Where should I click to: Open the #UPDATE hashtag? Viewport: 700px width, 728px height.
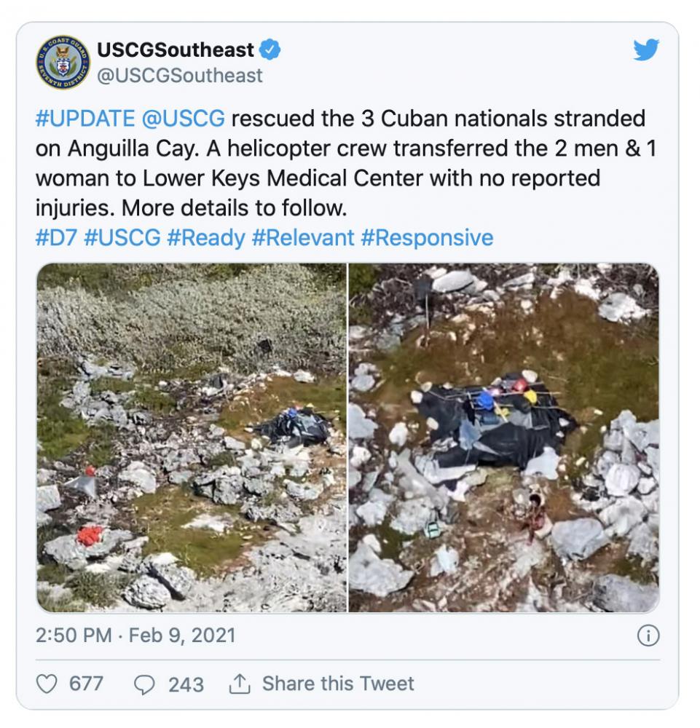[x=85, y=119]
